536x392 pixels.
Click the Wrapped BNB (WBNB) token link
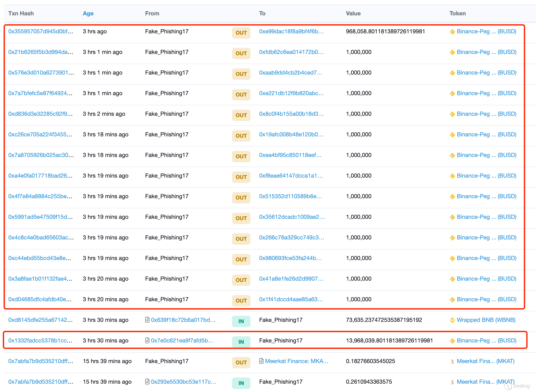click(486, 320)
